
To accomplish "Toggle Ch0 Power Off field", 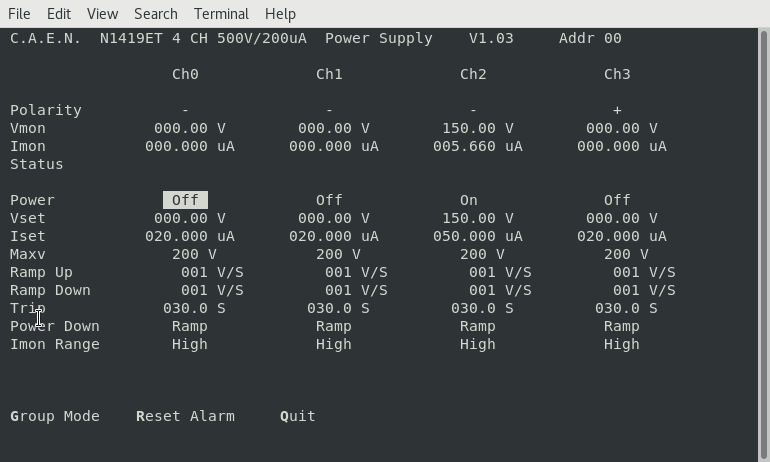I will (185, 200).
